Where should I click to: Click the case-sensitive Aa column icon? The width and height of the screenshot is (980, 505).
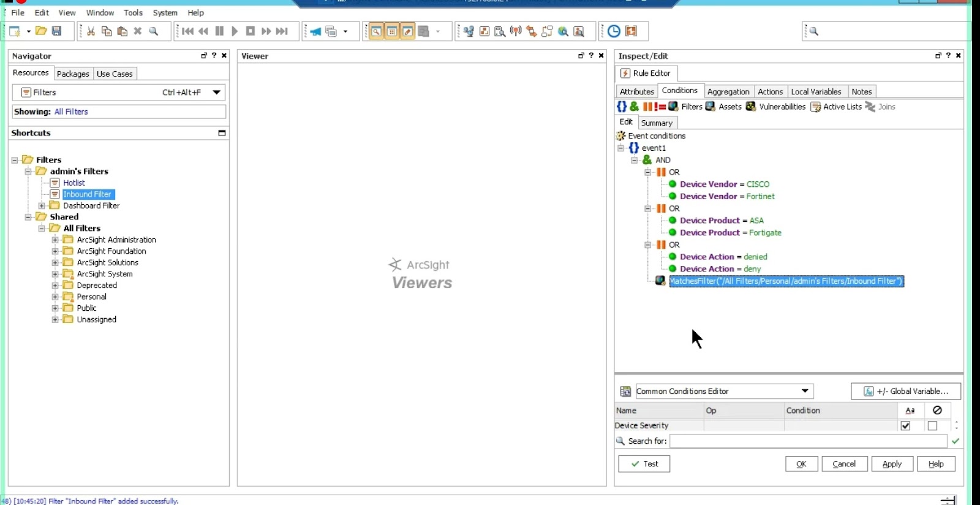pyautogui.click(x=910, y=411)
